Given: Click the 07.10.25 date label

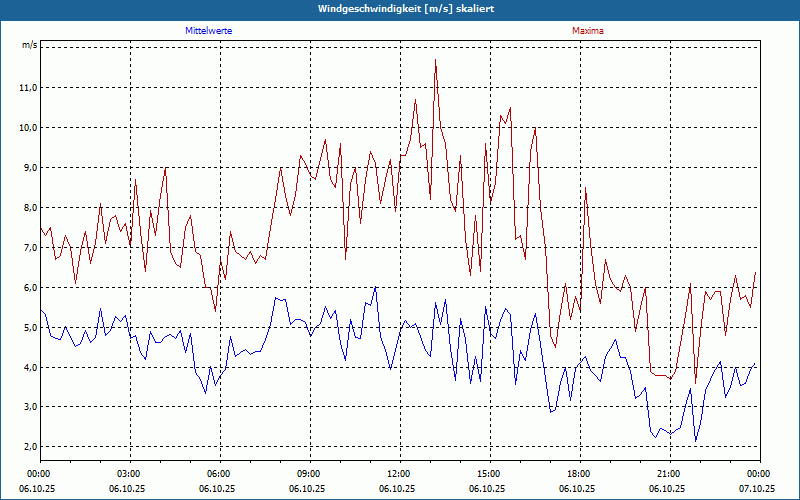Looking at the screenshot, I should pos(757,488).
